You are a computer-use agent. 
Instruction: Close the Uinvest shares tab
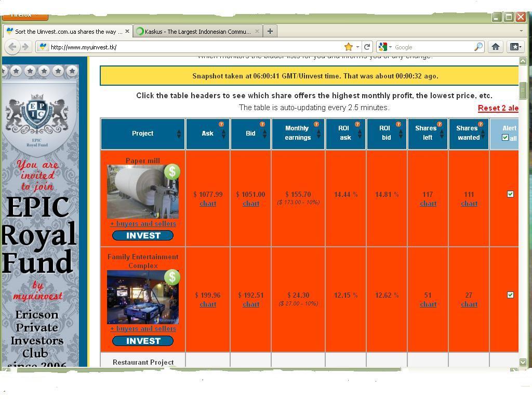127,31
